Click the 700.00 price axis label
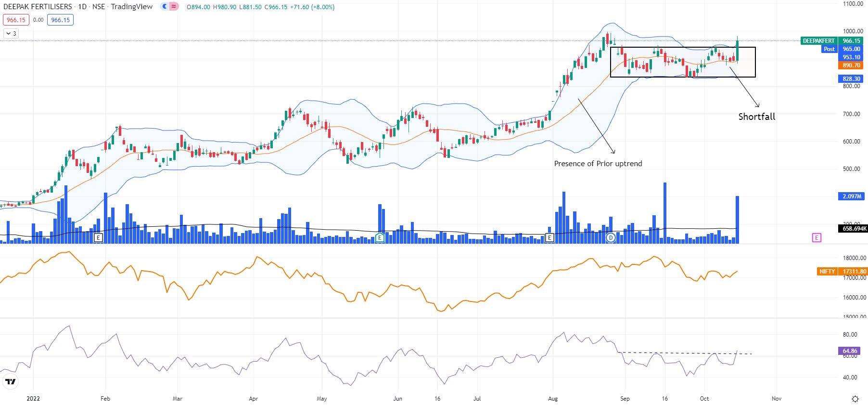This screenshot has height=405, width=868. click(x=851, y=114)
